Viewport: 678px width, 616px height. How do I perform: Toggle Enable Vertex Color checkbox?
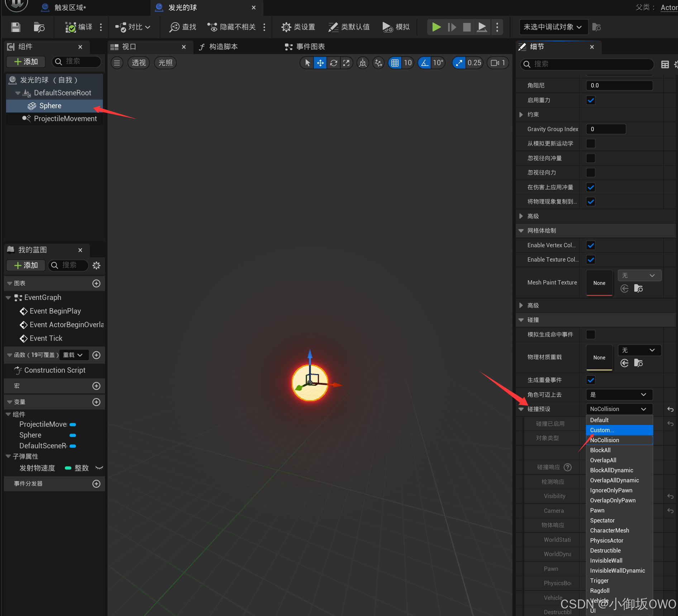[591, 245]
